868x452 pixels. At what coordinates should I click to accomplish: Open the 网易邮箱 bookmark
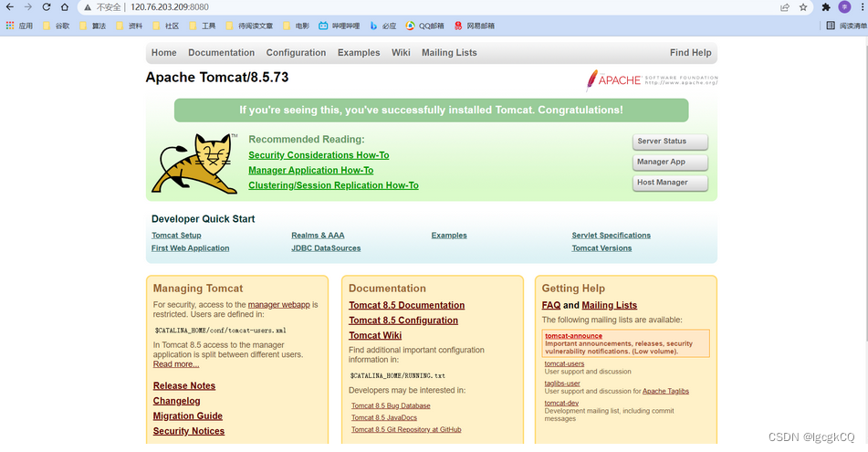pos(475,26)
